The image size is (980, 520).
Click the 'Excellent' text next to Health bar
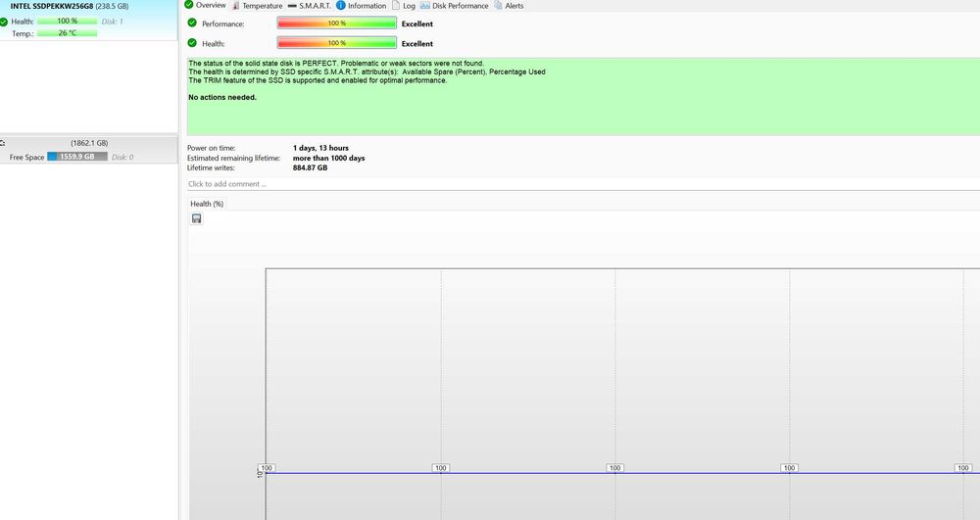click(416, 44)
